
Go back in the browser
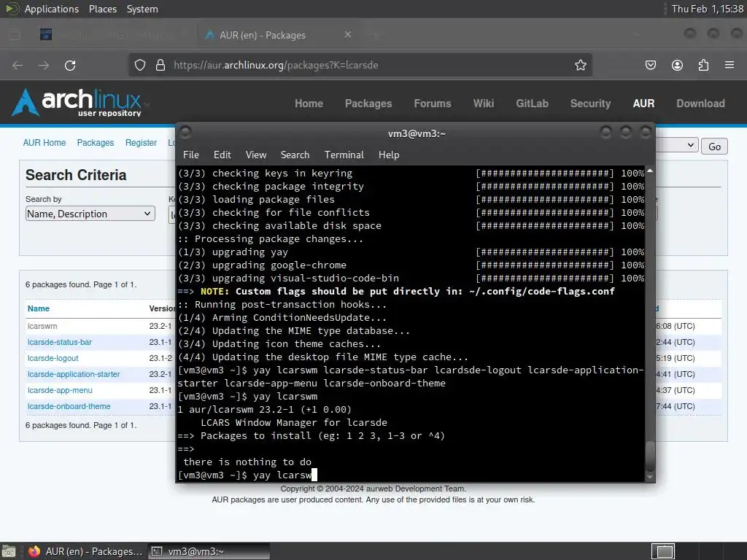coord(18,65)
